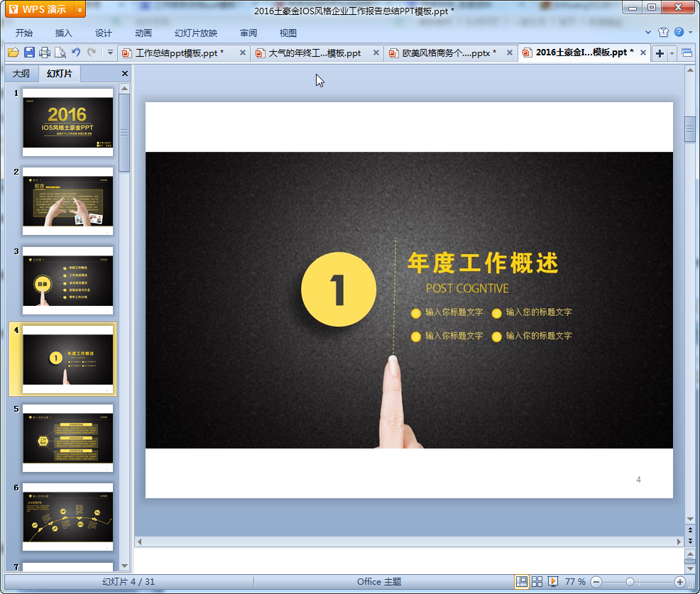Open the 视图 menu tab
Image resolution: width=700 pixels, height=594 pixels.
tap(288, 33)
